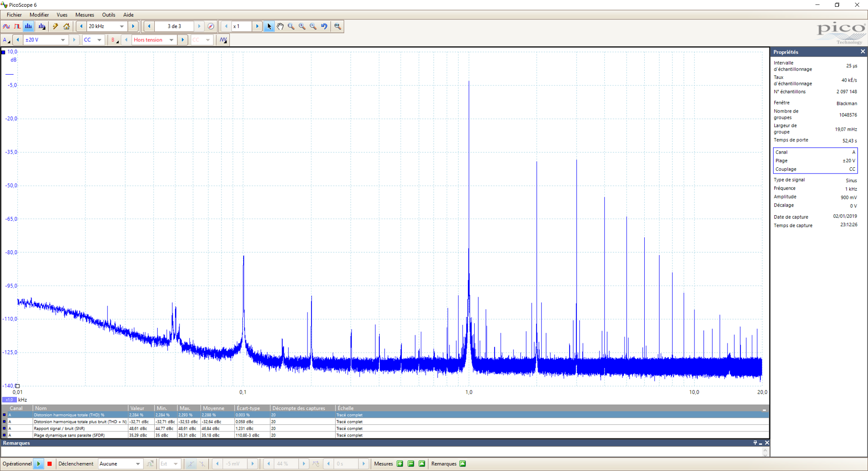Screen dimensions: 868x471
Task: Open Channel B Hors tension dropdown
Action: tap(172, 40)
